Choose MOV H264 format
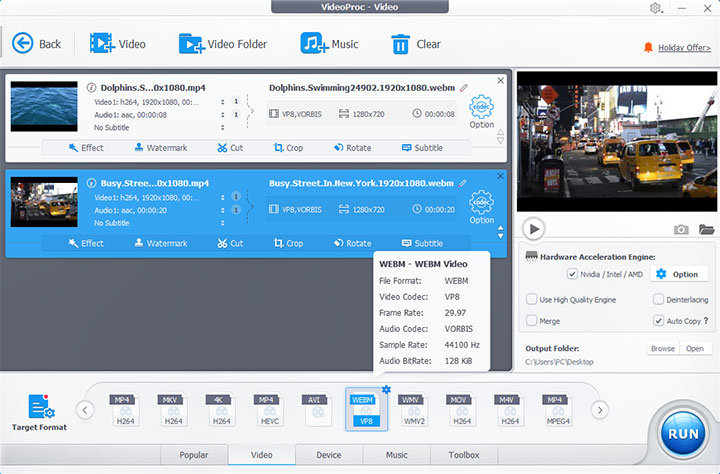The image size is (720, 474). 462,410
